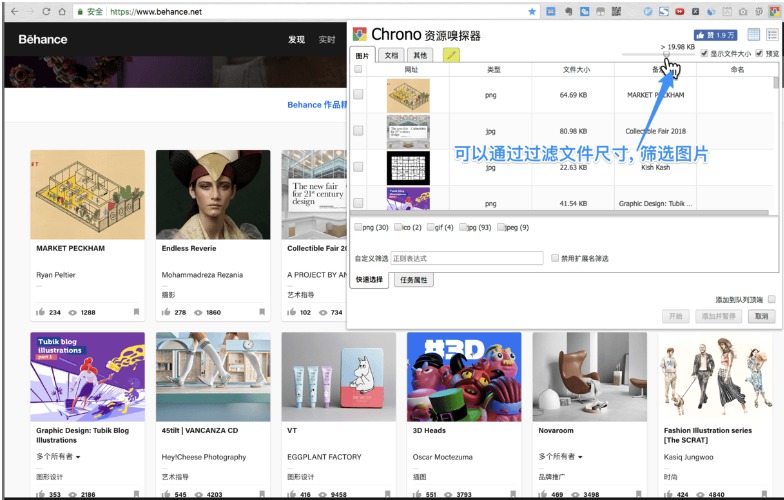Switch to the 文档 tab

click(x=392, y=56)
